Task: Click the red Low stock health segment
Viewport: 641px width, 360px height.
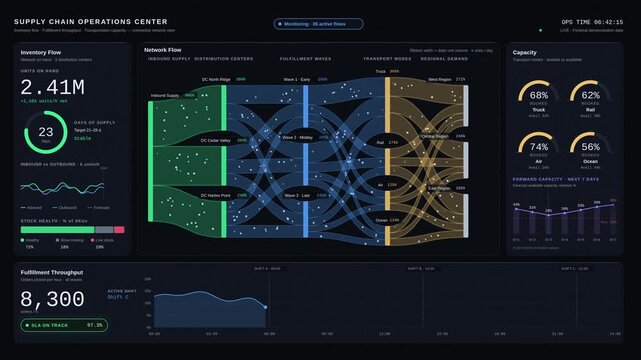Action: [119, 230]
